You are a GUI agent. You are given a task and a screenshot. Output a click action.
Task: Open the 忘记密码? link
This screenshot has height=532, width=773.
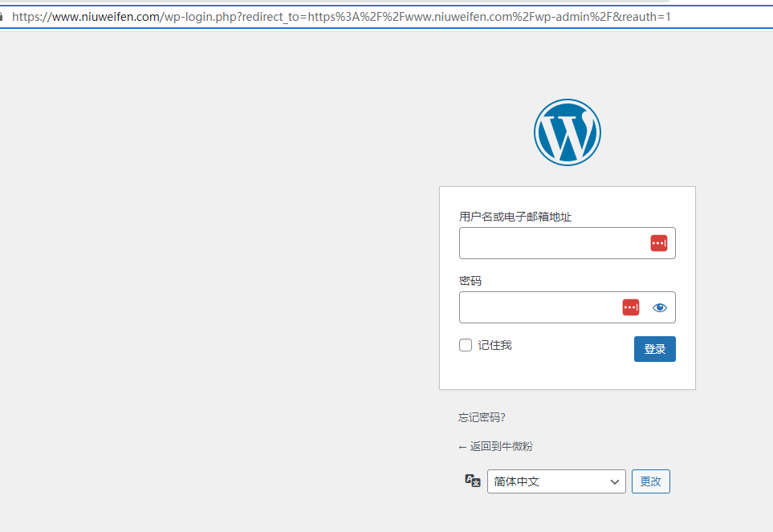tap(482, 417)
